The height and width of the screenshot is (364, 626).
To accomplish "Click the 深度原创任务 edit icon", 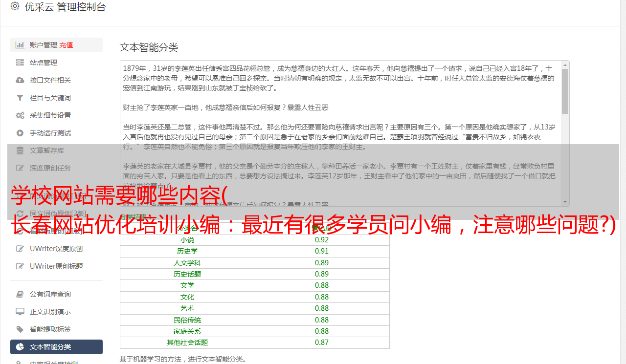I will click(x=20, y=168).
